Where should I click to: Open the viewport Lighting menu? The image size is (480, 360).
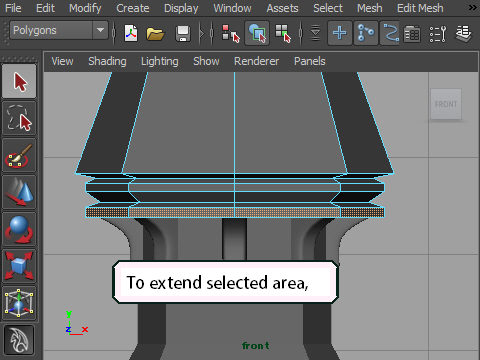point(160,61)
